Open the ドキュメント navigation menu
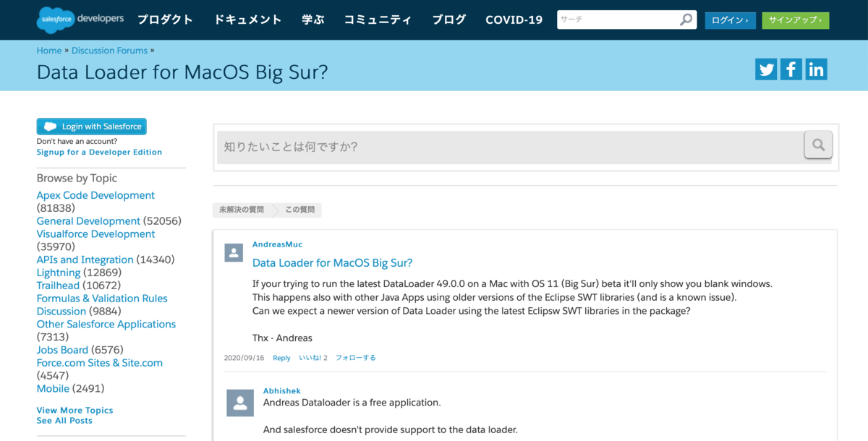This screenshot has width=868, height=441. [x=247, y=20]
